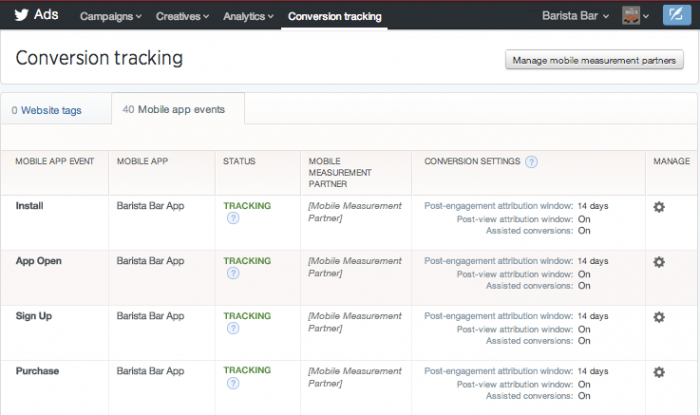Select Conversion tracking in navigation bar

click(335, 17)
